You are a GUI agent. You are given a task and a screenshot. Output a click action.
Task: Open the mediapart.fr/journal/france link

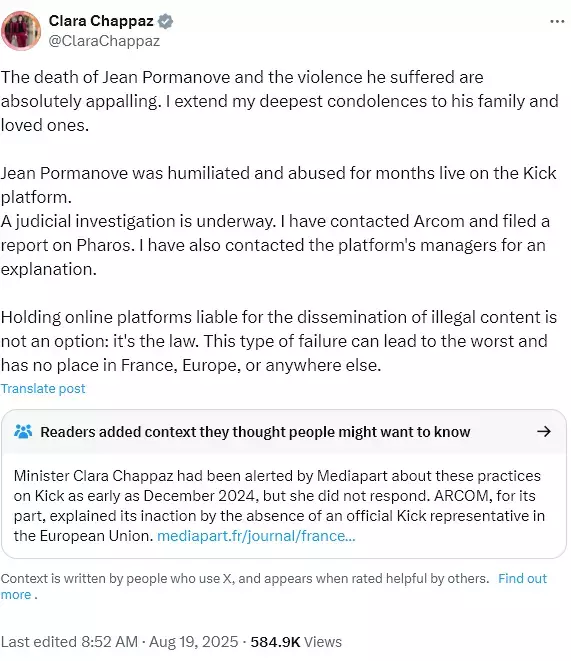click(256, 536)
